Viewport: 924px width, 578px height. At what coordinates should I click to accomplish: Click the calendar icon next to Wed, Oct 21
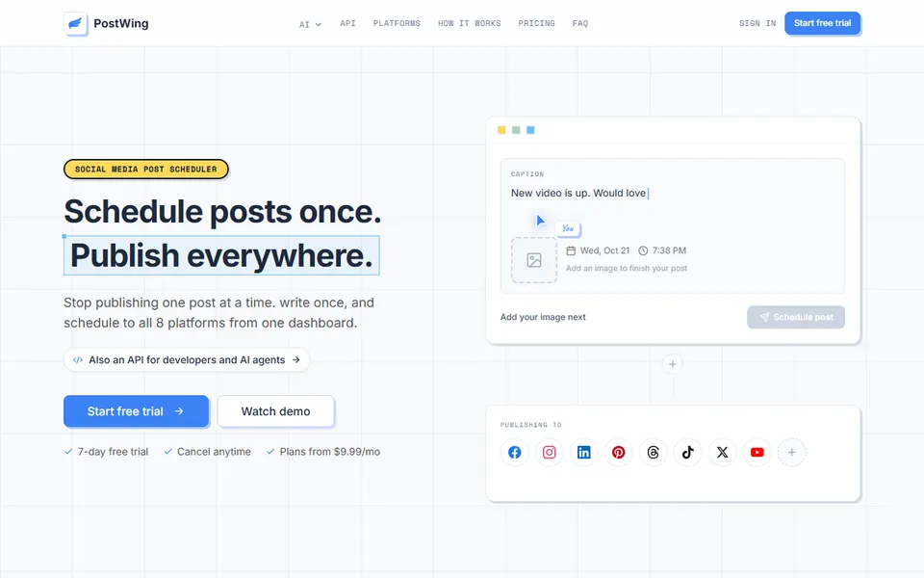point(571,250)
